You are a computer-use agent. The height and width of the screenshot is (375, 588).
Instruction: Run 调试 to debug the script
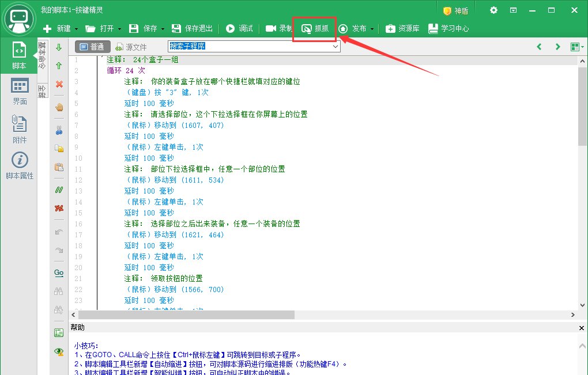coord(239,29)
